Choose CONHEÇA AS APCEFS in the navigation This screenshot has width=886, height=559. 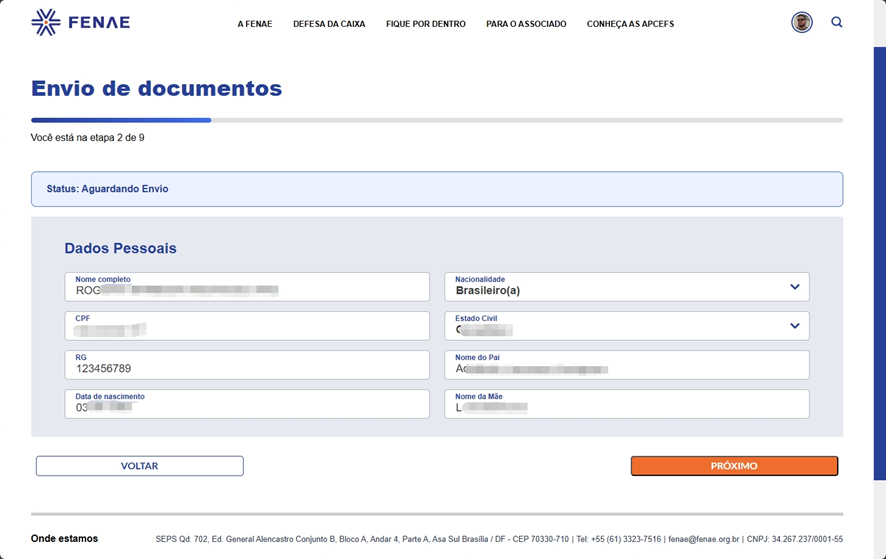(630, 24)
